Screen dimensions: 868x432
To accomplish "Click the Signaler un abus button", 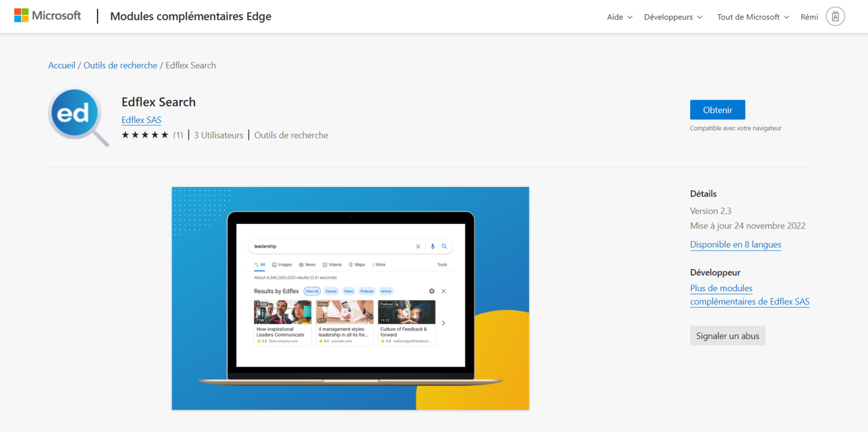I will click(x=727, y=336).
